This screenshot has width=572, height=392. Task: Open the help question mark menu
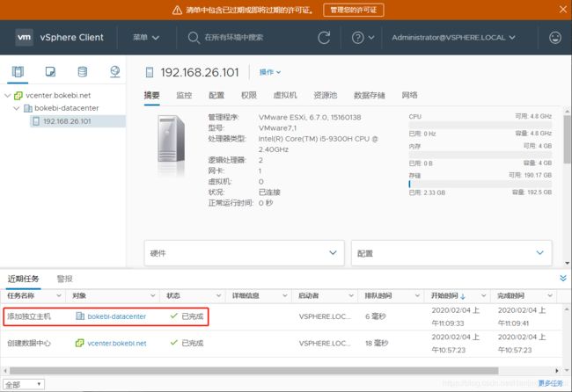click(357, 38)
